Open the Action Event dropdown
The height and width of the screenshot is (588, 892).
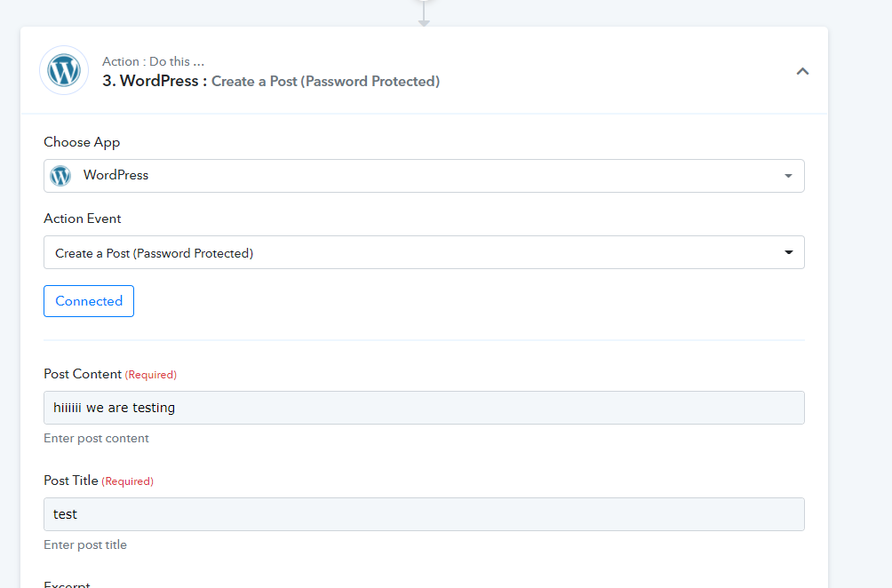pyautogui.click(x=424, y=252)
